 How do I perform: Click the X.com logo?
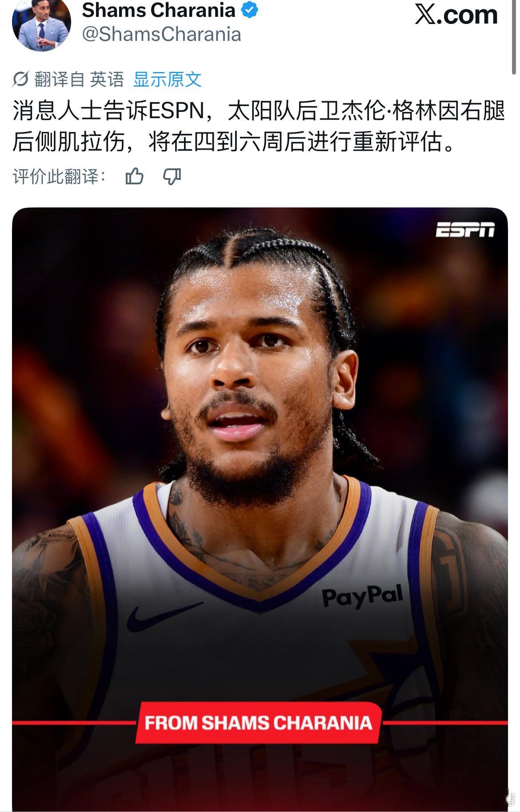456,15
